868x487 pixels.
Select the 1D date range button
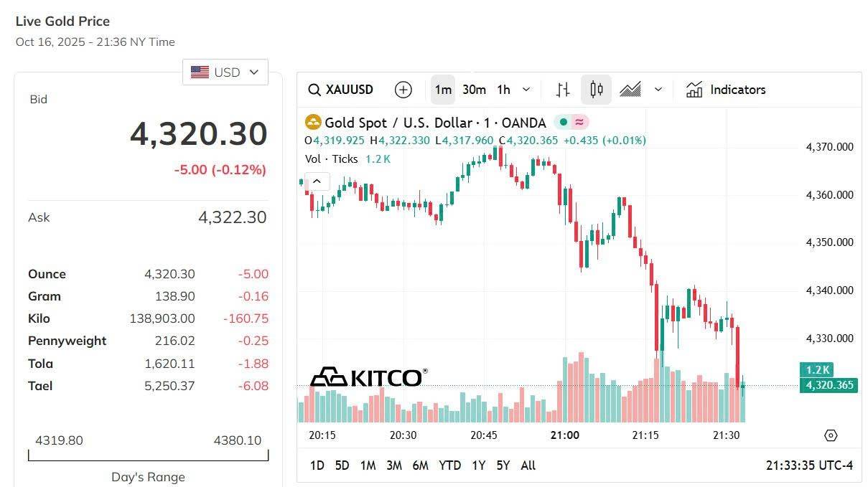pos(317,465)
